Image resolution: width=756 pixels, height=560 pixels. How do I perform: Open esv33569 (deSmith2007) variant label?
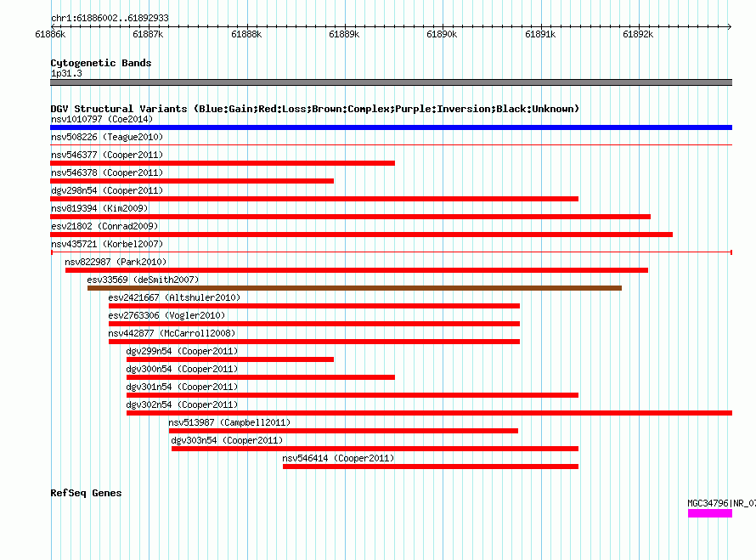[x=143, y=280]
